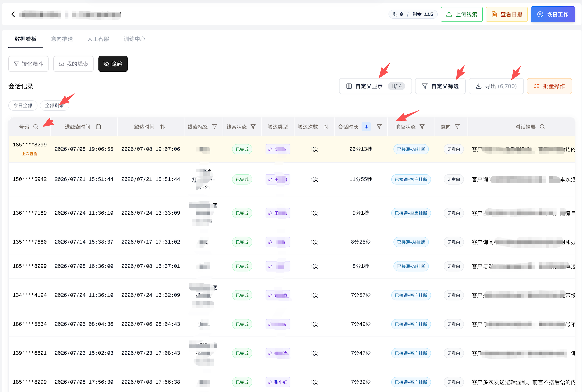This screenshot has width=582, height=392.
Task: Search by number using 号码 magnifier icon
Action: coord(36,127)
